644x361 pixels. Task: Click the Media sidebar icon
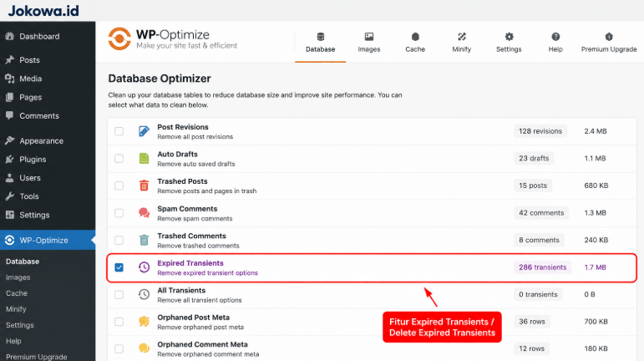[10, 79]
